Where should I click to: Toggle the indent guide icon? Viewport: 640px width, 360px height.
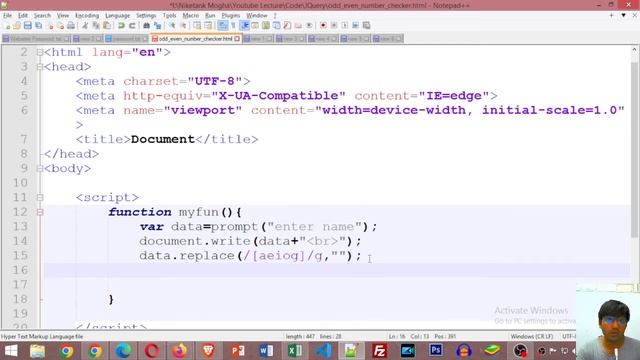point(245,26)
